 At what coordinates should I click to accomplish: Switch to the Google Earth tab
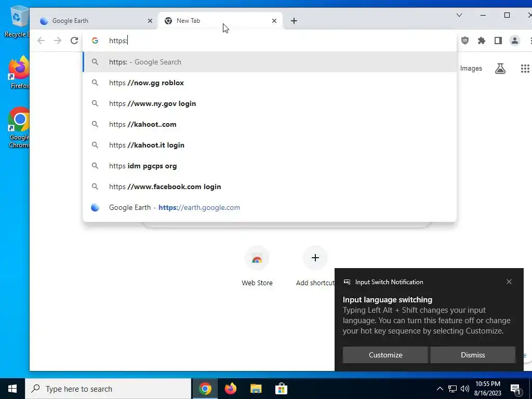pos(95,21)
